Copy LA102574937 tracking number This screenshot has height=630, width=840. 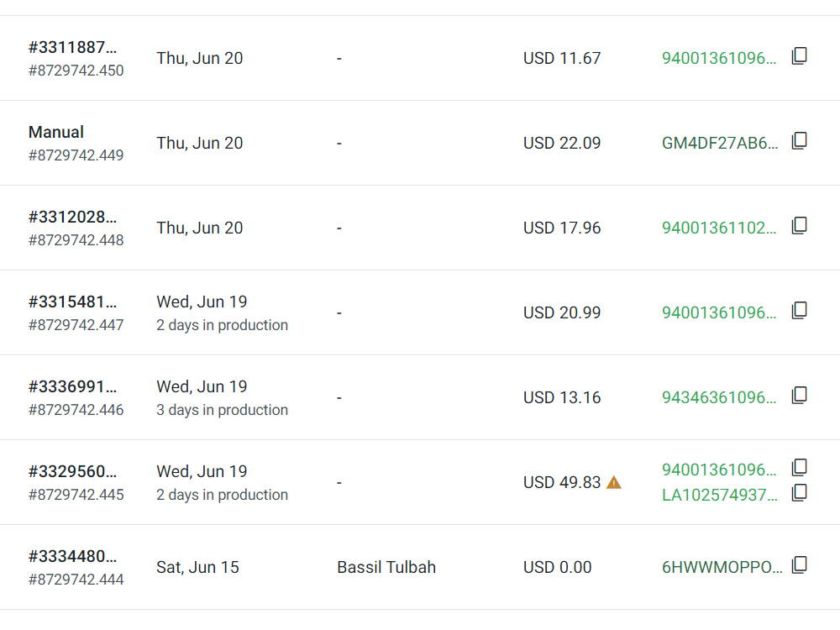(800, 493)
